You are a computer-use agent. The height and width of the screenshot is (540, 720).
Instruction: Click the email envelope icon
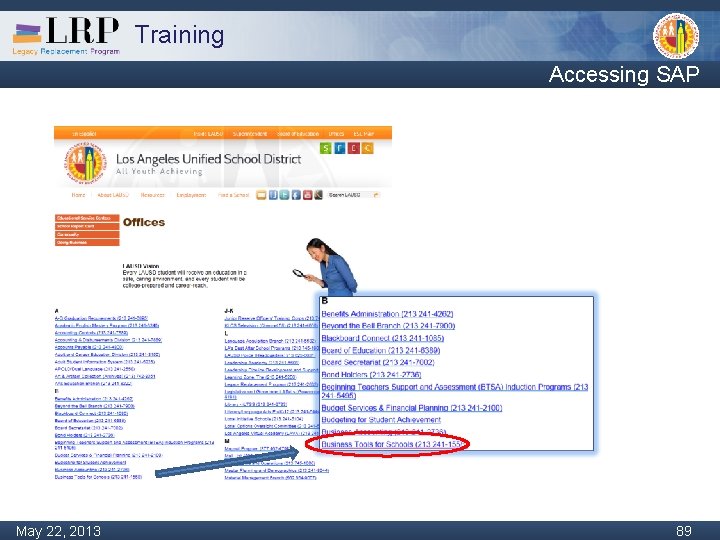click(x=261, y=195)
